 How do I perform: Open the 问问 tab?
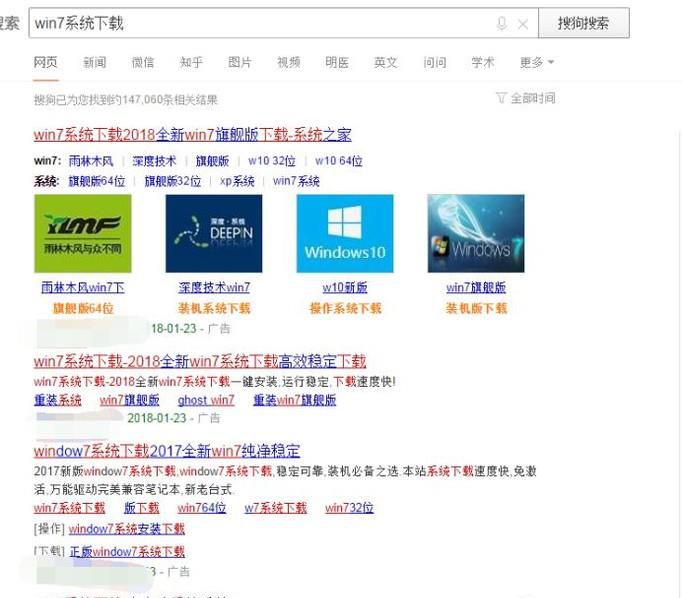pyautogui.click(x=435, y=63)
